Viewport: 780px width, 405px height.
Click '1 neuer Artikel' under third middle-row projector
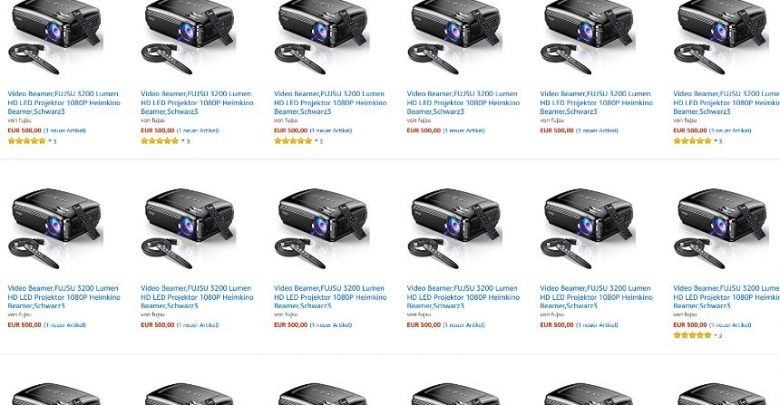(331, 325)
